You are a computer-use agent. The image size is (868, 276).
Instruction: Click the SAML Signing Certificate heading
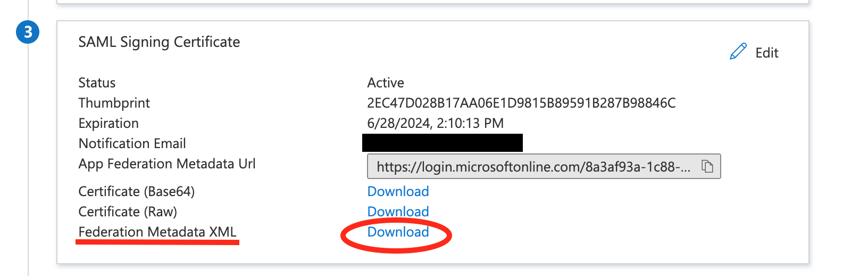point(159,42)
